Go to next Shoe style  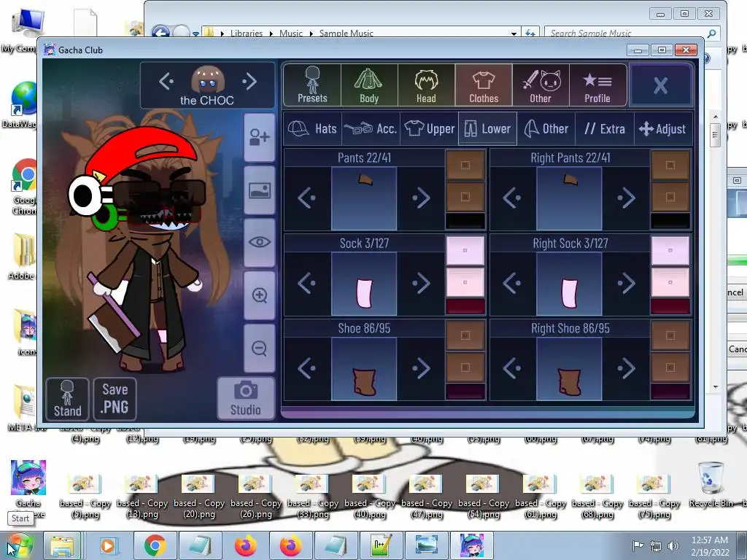[421, 368]
